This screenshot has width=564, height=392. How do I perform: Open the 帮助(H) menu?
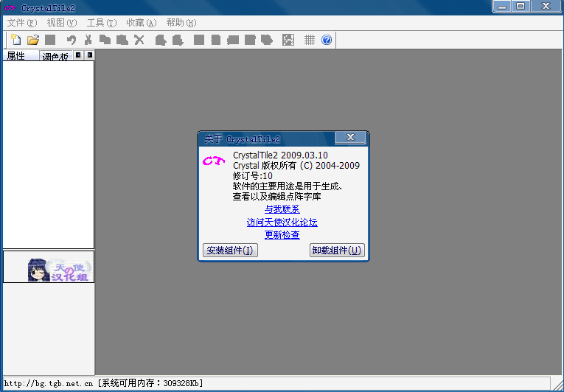(x=181, y=23)
